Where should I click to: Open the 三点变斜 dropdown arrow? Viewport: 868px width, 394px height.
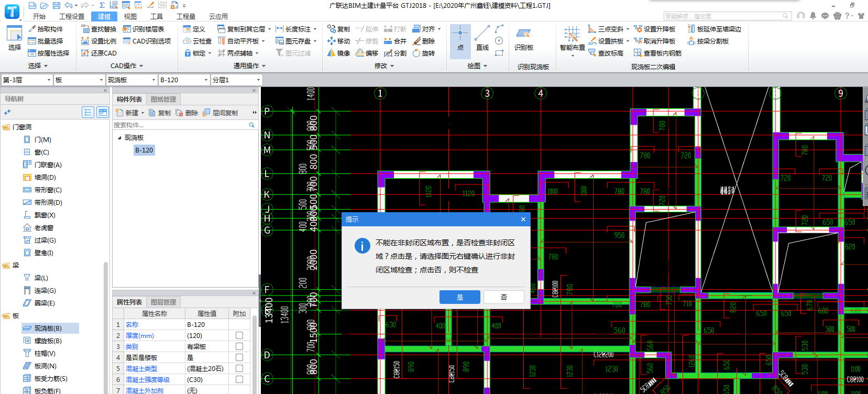point(628,29)
